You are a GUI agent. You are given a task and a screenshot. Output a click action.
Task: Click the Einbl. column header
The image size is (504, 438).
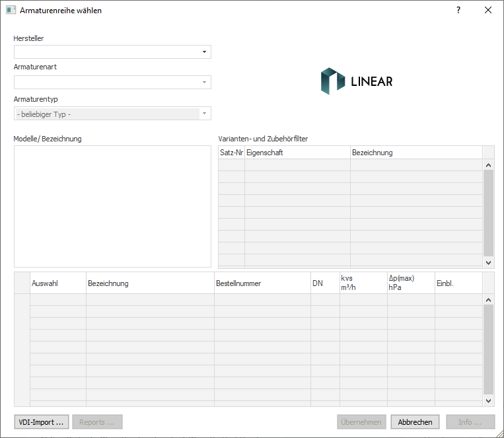coord(458,283)
